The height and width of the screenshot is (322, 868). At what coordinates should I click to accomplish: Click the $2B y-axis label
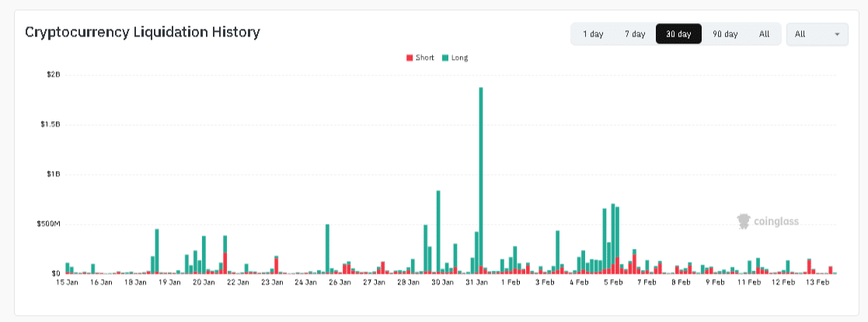click(x=54, y=75)
